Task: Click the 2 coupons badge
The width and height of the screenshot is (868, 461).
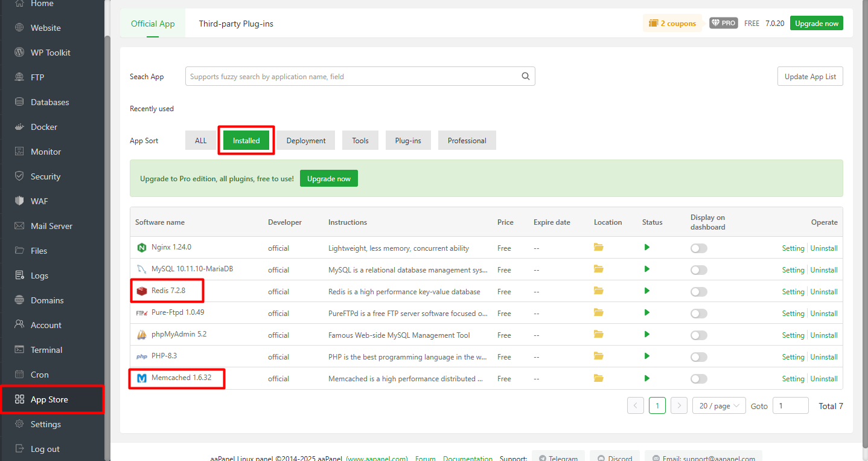Action: coord(672,24)
